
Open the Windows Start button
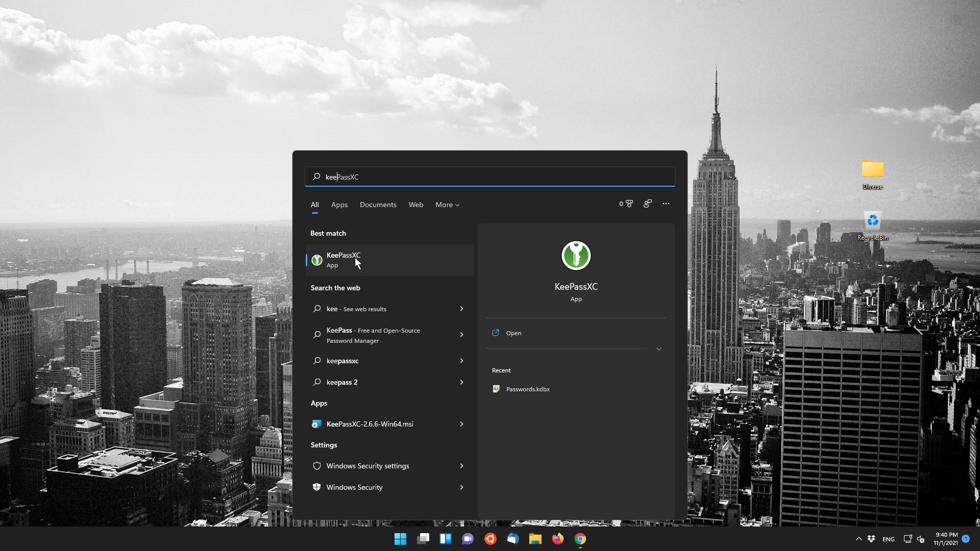click(400, 539)
